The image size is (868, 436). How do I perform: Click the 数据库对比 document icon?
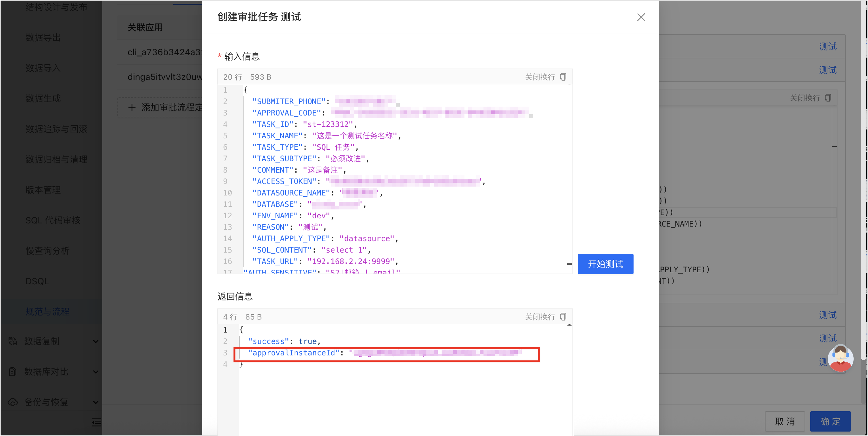click(13, 372)
